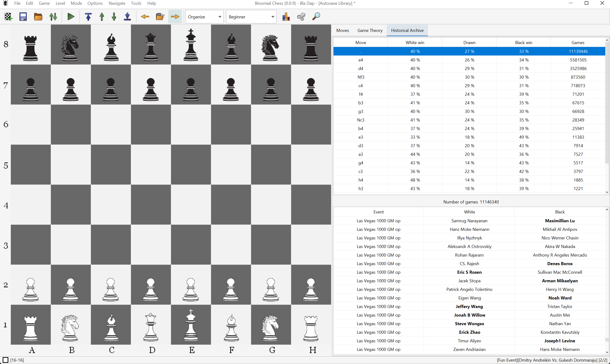Open the Beginner level dropdown

click(x=251, y=16)
